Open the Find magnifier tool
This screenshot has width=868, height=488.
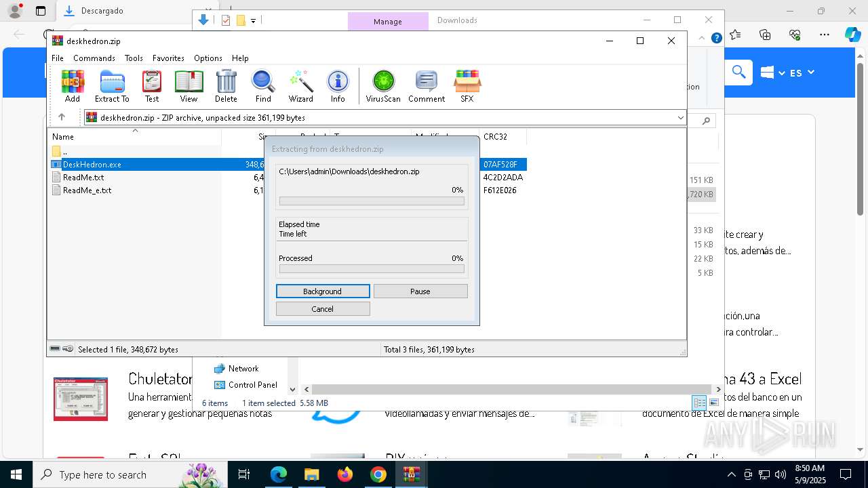(x=263, y=86)
